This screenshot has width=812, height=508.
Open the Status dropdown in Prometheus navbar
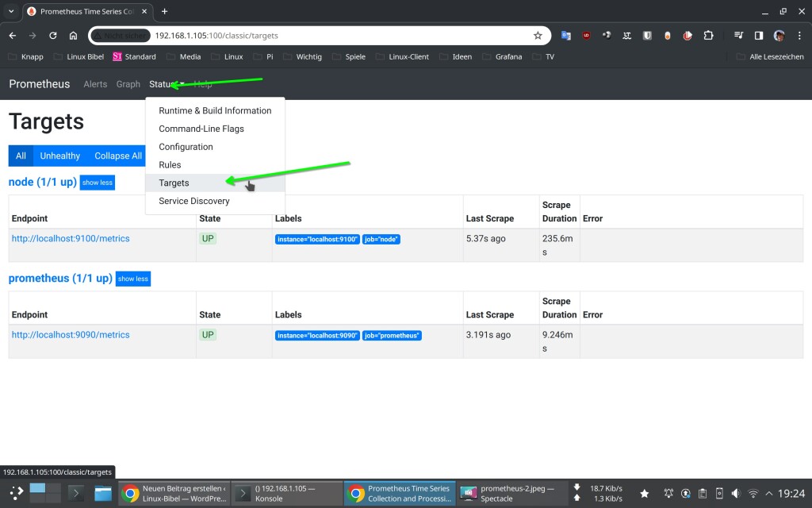pyautogui.click(x=167, y=84)
